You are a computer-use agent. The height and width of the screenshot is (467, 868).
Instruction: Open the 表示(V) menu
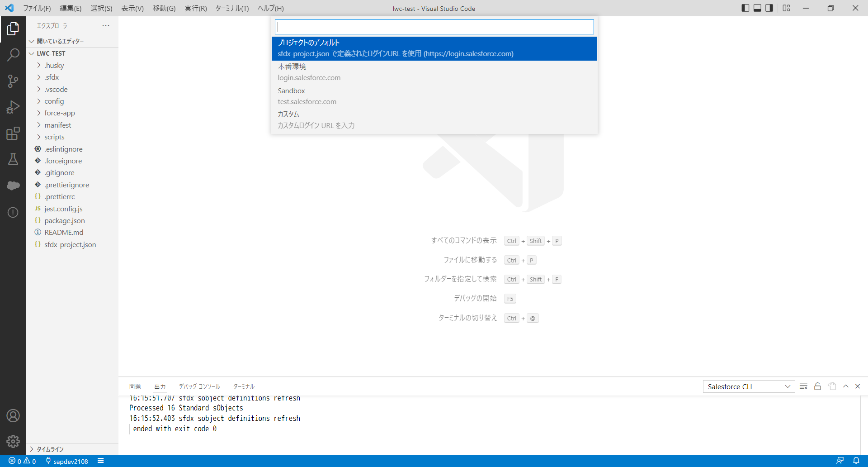[x=132, y=8]
